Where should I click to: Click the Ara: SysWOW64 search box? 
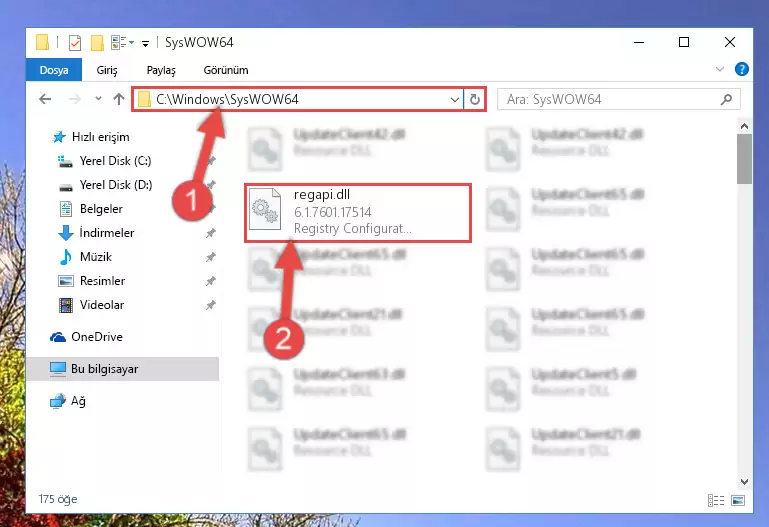tap(618, 100)
